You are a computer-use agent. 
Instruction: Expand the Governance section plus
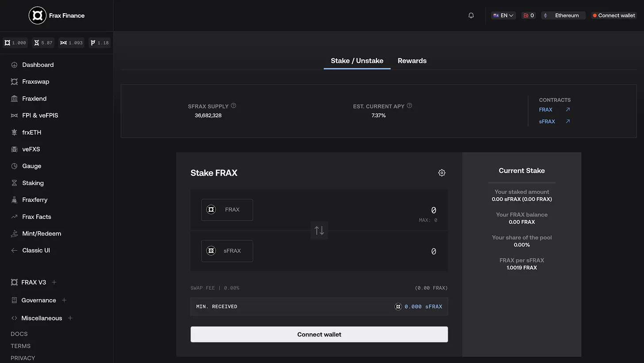(64, 300)
